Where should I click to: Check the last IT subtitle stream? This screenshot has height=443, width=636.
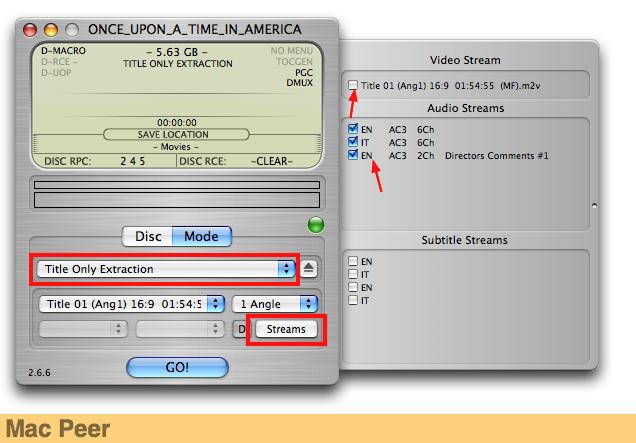tap(353, 300)
